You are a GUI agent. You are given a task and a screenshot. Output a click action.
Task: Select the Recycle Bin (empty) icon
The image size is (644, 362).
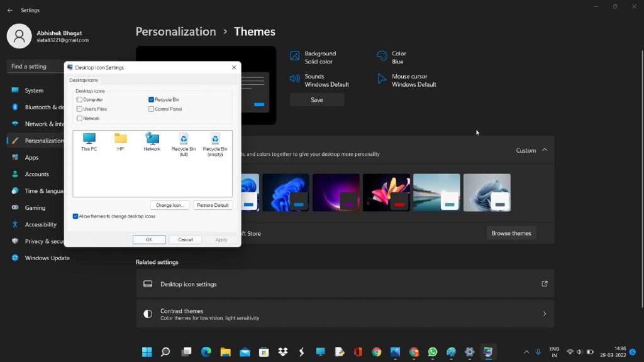pos(215,143)
